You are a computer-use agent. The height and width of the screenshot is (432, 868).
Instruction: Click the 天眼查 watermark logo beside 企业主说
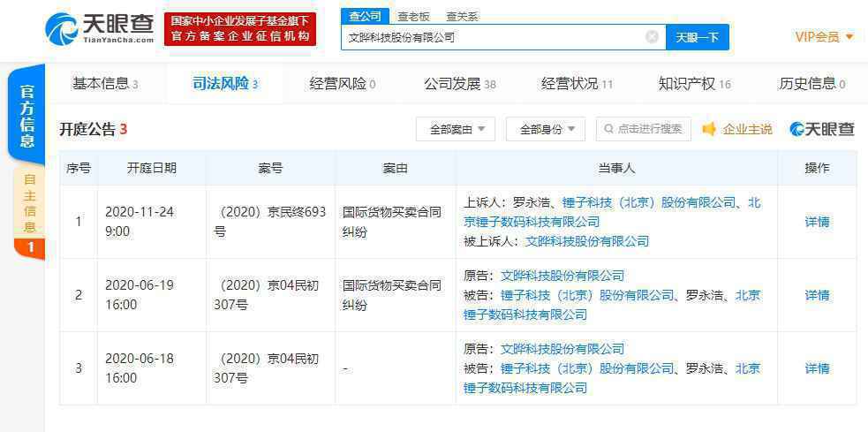pos(822,129)
